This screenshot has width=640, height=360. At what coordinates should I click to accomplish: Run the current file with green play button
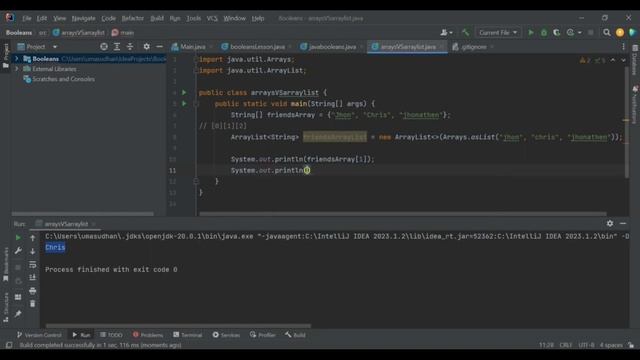pos(531,32)
